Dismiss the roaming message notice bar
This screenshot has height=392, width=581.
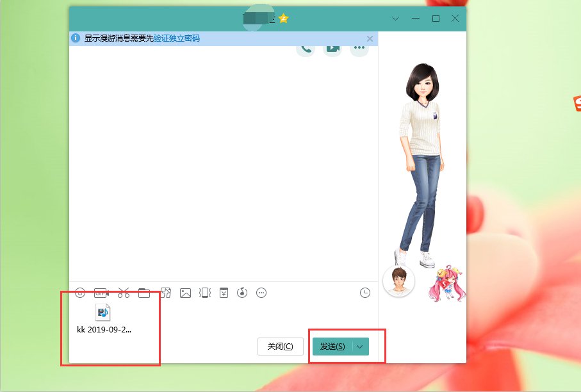point(370,38)
